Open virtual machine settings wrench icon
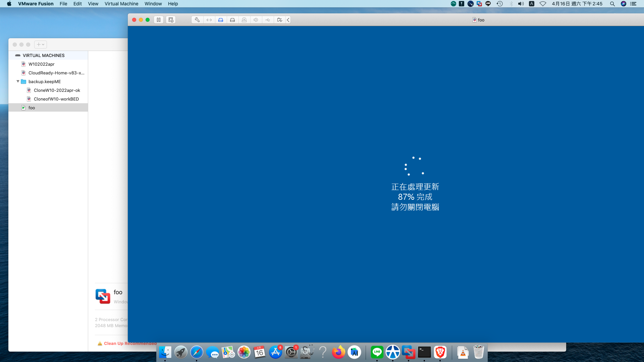 [197, 20]
